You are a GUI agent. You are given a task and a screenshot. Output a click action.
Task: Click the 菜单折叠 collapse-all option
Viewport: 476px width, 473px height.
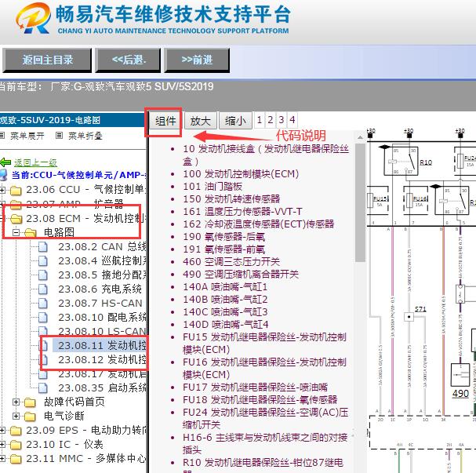(85, 136)
